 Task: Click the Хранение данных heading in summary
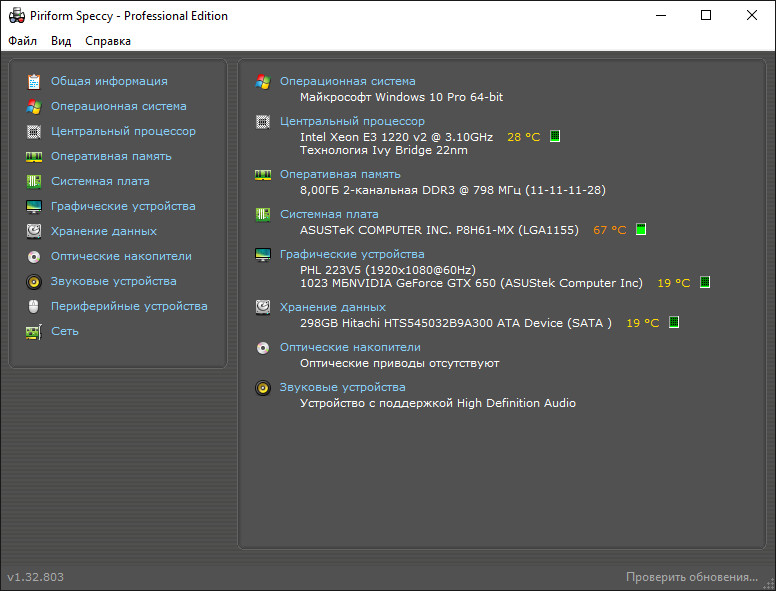[x=333, y=307]
